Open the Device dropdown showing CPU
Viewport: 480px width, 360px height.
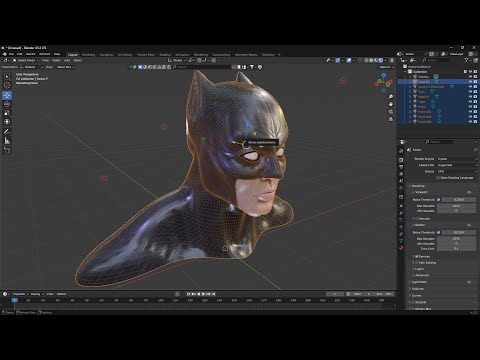pyautogui.click(x=457, y=171)
